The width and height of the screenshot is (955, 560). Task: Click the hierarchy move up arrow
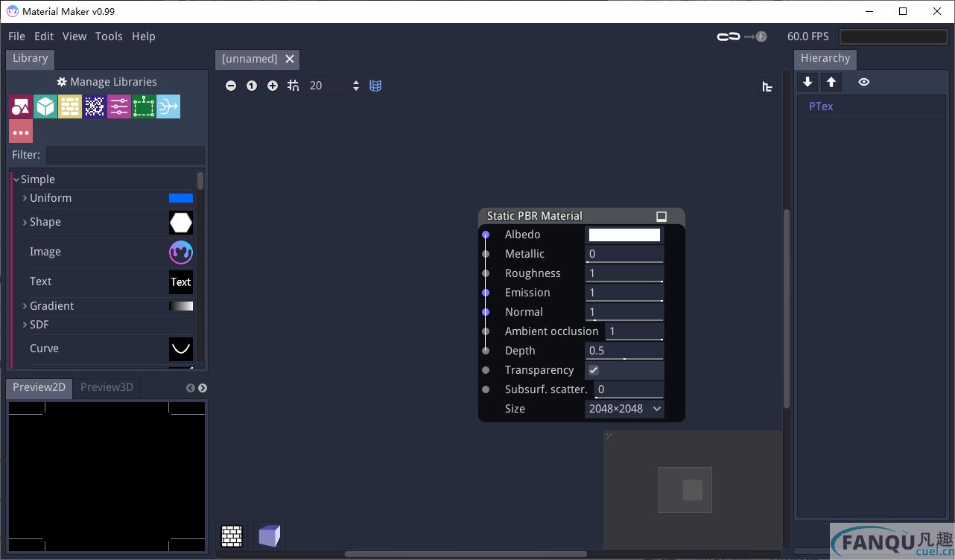coord(831,83)
